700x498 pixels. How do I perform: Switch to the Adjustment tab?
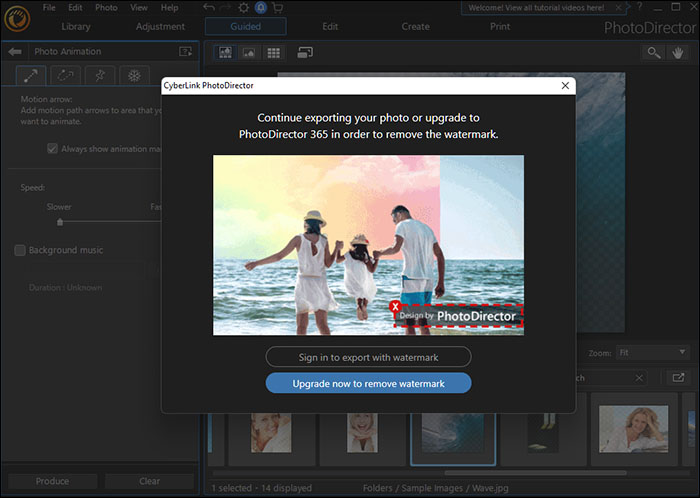click(x=160, y=27)
